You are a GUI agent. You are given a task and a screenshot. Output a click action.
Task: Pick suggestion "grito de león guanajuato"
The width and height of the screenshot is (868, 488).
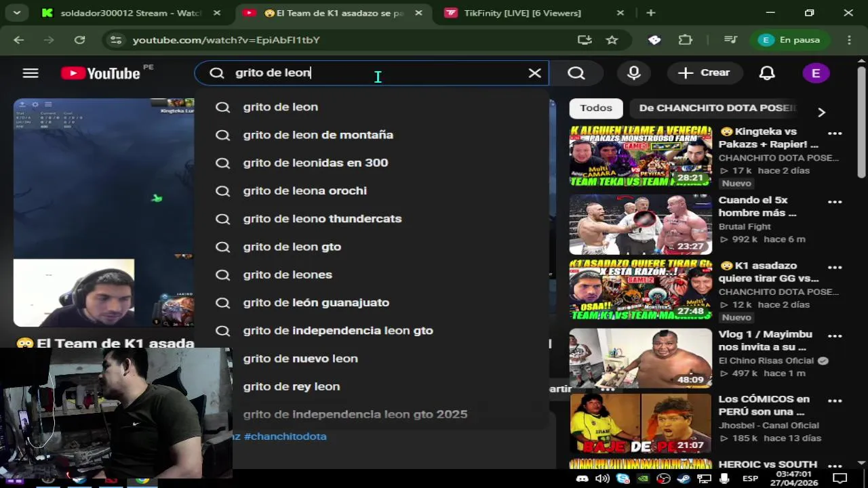372,302
